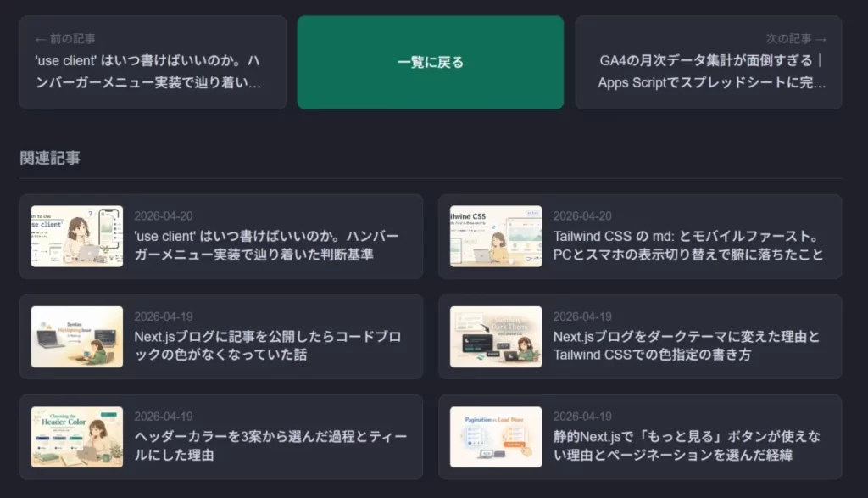Screen dimensions: 868x498
Task: Click the 'use client' article thumbnail image
Action: (76, 237)
